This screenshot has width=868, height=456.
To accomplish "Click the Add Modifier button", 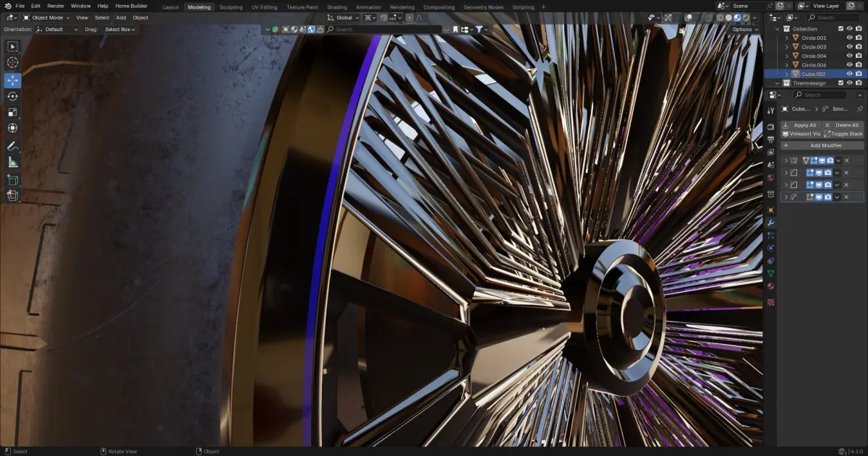I will 822,145.
